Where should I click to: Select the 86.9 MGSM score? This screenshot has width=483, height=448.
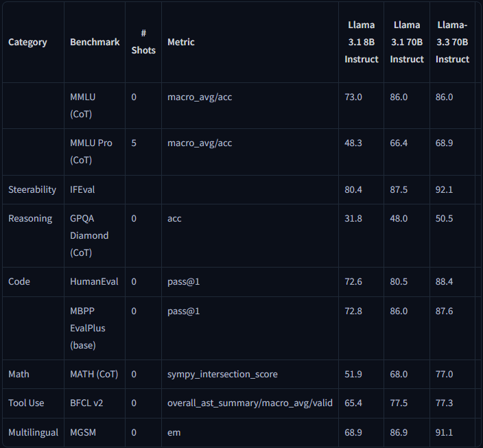(399, 433)
